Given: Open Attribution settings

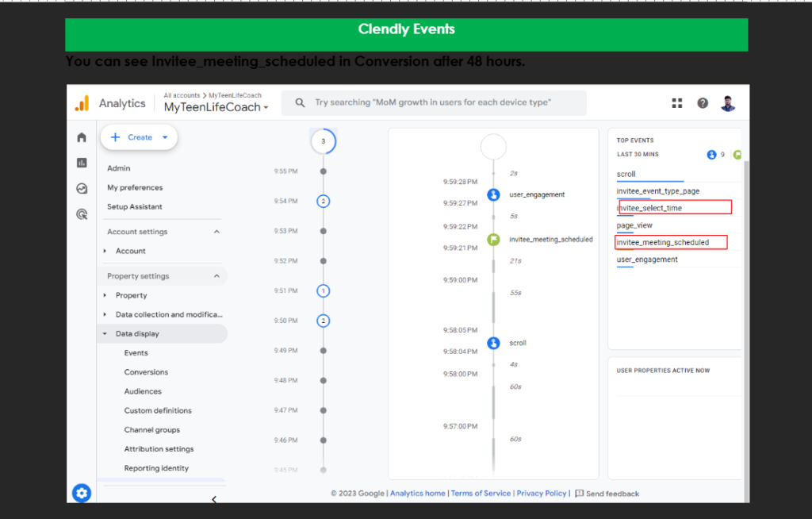Looking at the screenshot, I should (159, 448).
